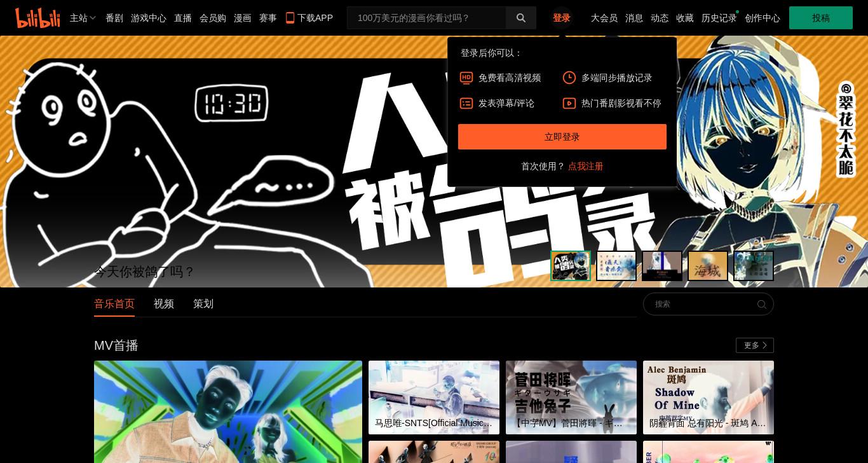Select the fifth banner carousel thumbnail
The height and width of the screenshot is (463, 868).
[x=754, y=266]
